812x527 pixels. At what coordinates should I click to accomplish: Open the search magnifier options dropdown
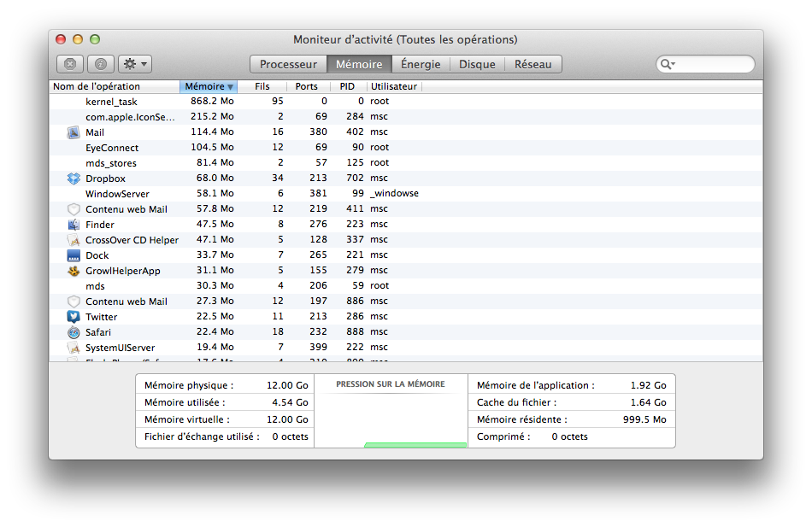667,64
